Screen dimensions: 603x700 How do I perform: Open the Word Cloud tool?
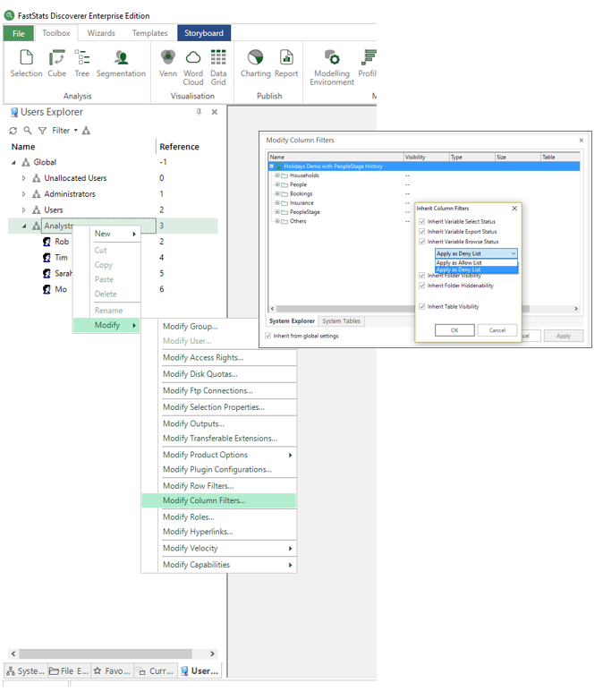pyautogui.click(x=193, y=67)
